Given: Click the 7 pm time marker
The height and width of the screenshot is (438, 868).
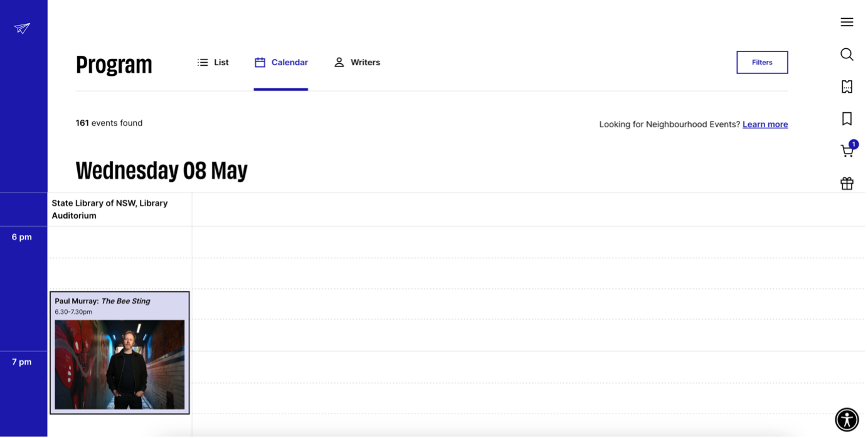Looking at the screenshot, I should point(21,362).
